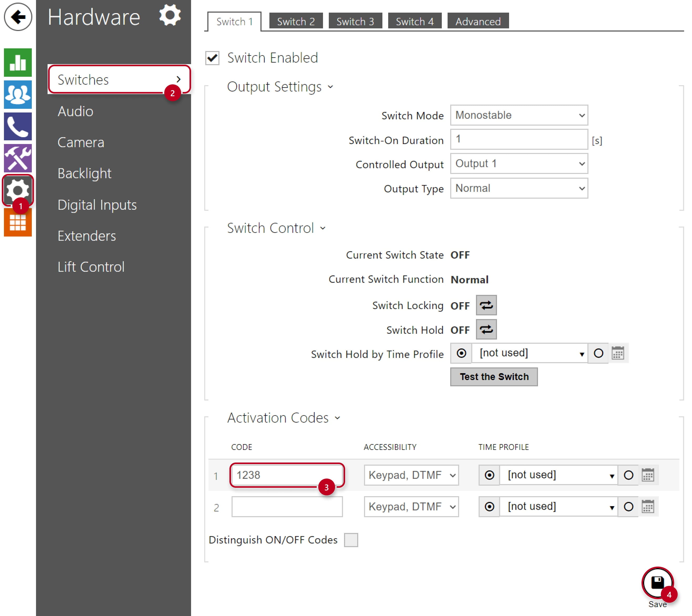Click the Hardware header gear icon
This screenshot has height=616, width=692.
(x=170, y=15)
